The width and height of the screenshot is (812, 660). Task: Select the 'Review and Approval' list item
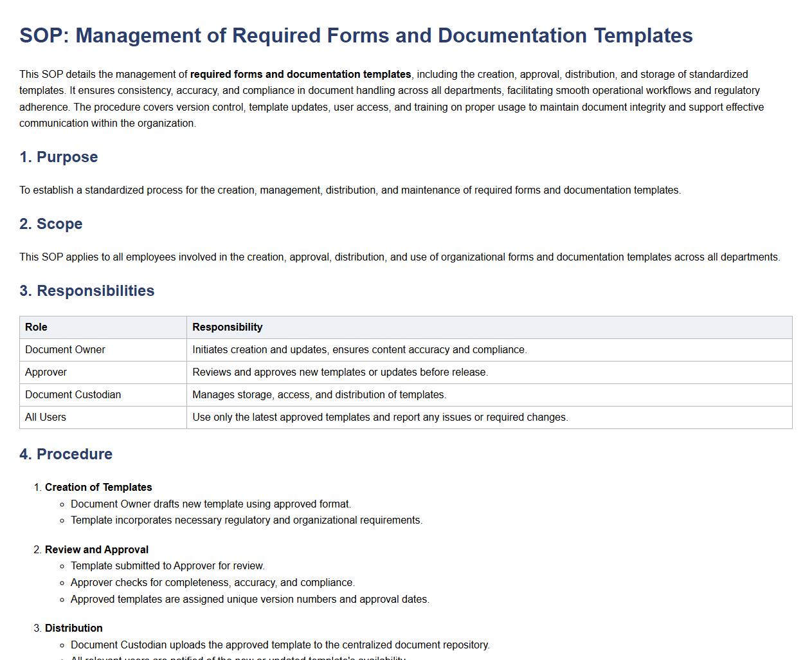(x=96, y=550)
